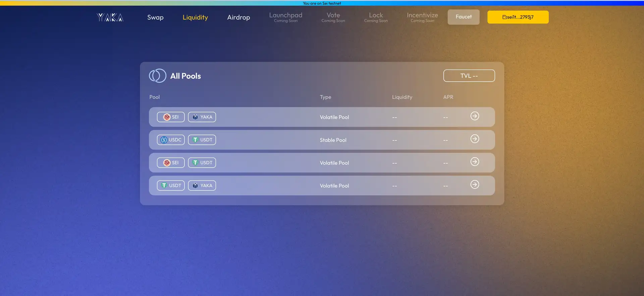The height and width of the screenshot is (296, 644).
Task: Click the Lock coming soon item
Action: (376, 17)
